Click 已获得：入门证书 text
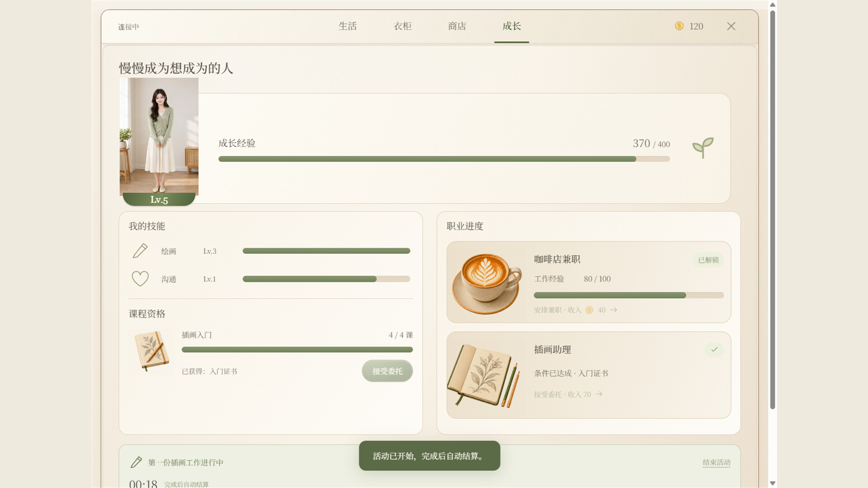 pos(209,371)
